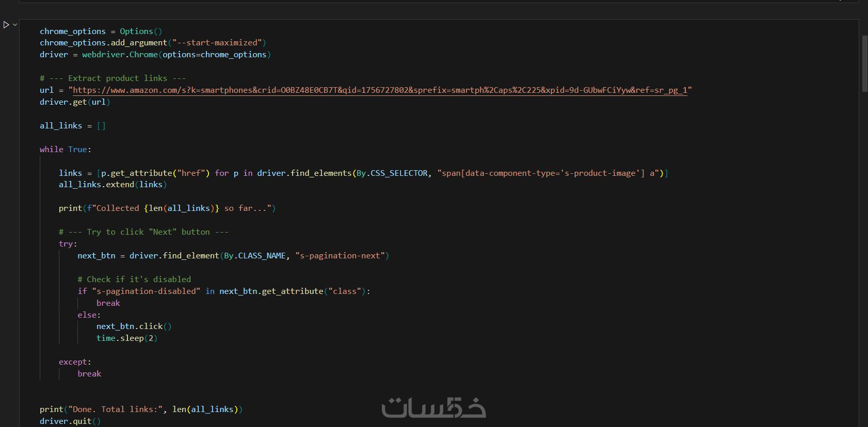Image resolution: width=868 pixels, height=427 pixels.
Task: Click the time.sleep(2) call
Action: 126,338
